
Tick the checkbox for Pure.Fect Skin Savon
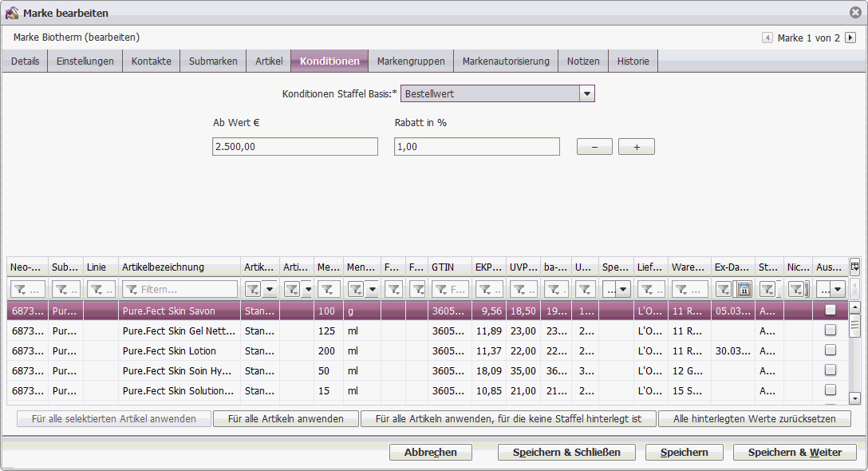(x=831, y=311)
